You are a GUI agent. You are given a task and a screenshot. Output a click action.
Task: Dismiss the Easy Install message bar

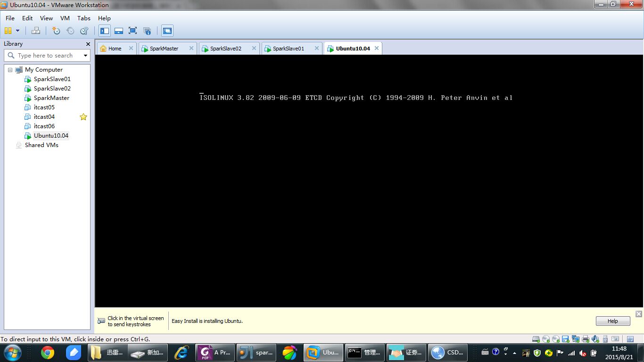tap(639, 314)
